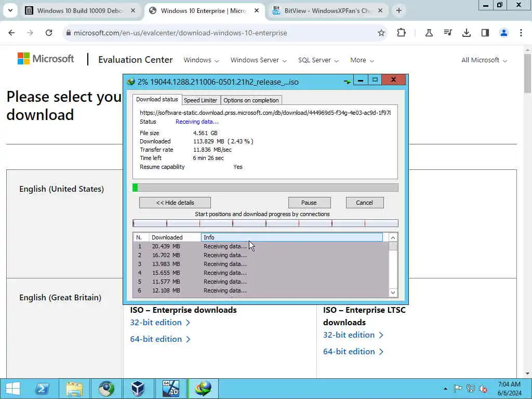Screen dimensions: 532x399
Task: Open File Explorer from the taskbar
Action: click(x=74, y=389)
